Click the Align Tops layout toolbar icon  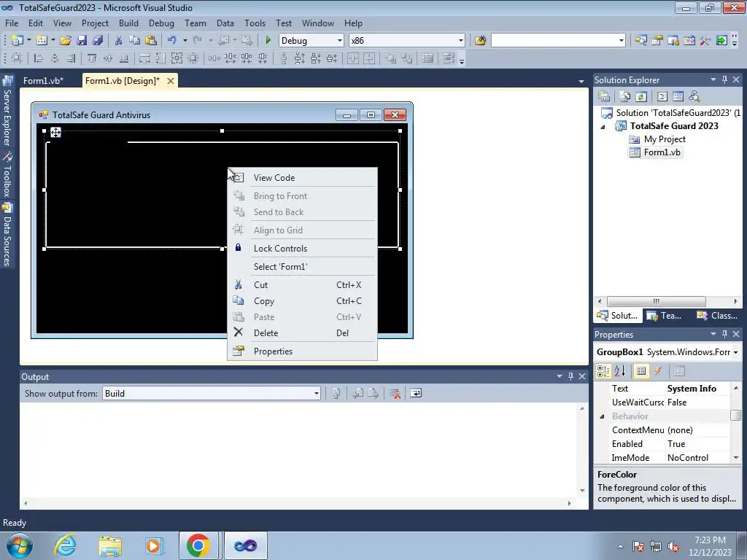coord(92,58)
